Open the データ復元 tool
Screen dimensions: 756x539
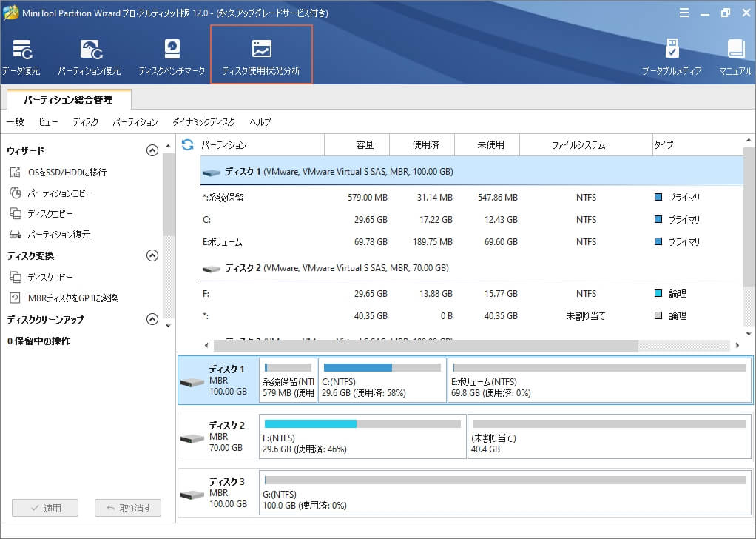pyautogui.click(x=21, y=58)
